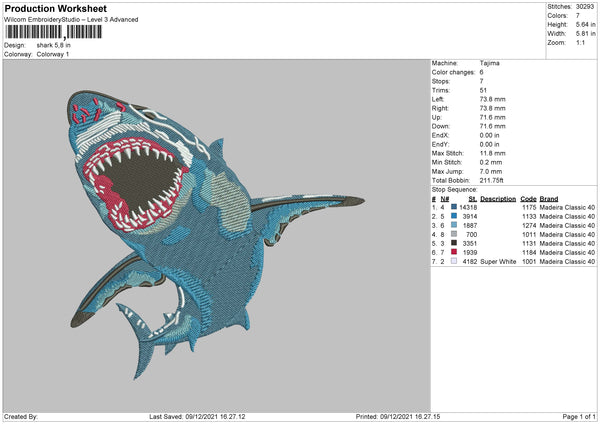This screenshot has height=424, width=600.
Task: Select the color swatch for code 1133
Action: 453,215
